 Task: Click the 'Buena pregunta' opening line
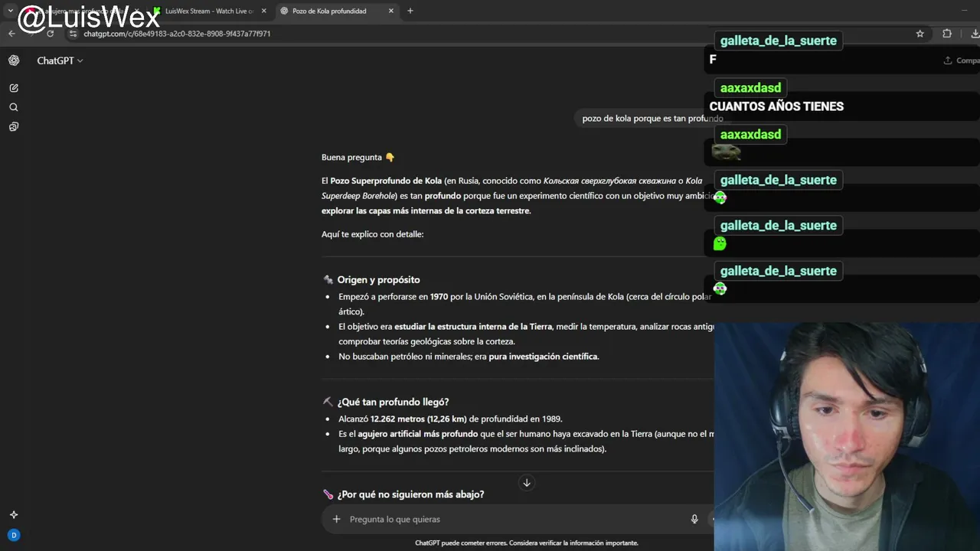click(358, 158)
